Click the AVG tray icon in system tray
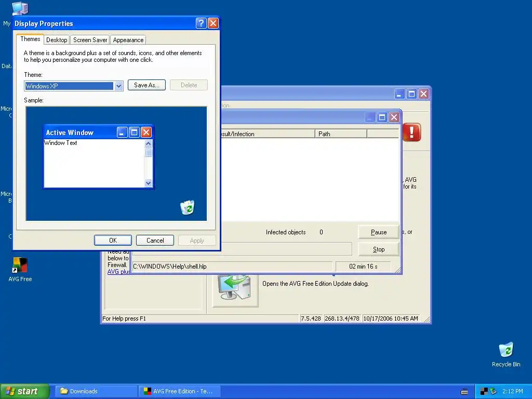Screen dimensions: 532x399 coord(484,391)
